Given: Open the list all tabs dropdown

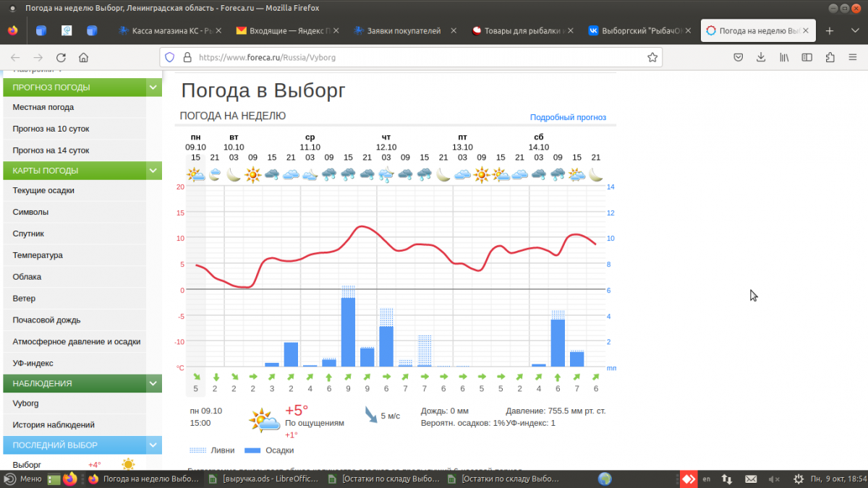Looking at the screenshot, I should (x=854, y=31).
